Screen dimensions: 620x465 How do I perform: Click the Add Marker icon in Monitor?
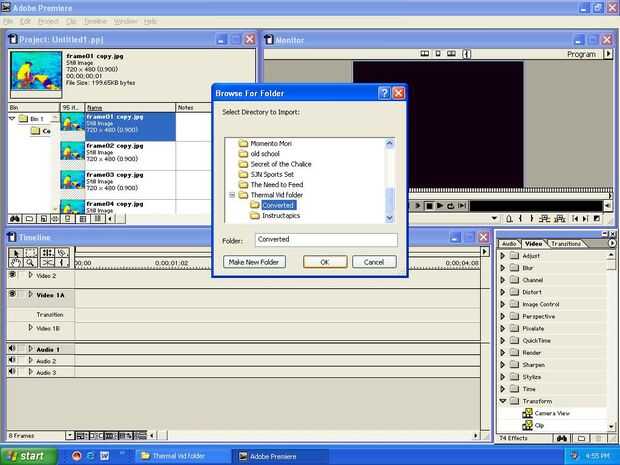(x=509, y=218)
